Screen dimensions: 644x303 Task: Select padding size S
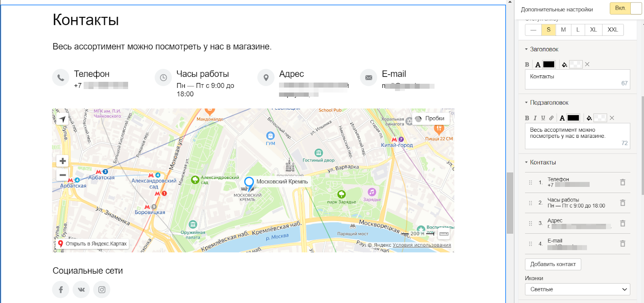[x=549, y=30]
